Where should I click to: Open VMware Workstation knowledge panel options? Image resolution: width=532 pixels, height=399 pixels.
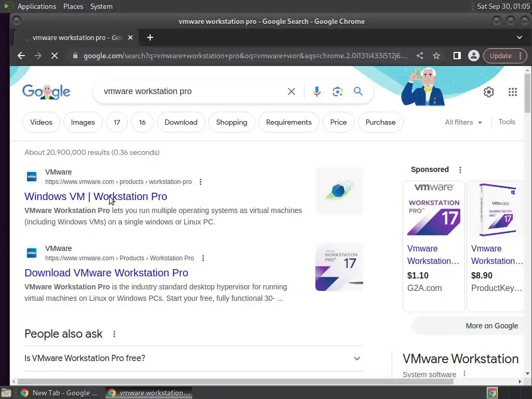[x=464, y=374]
